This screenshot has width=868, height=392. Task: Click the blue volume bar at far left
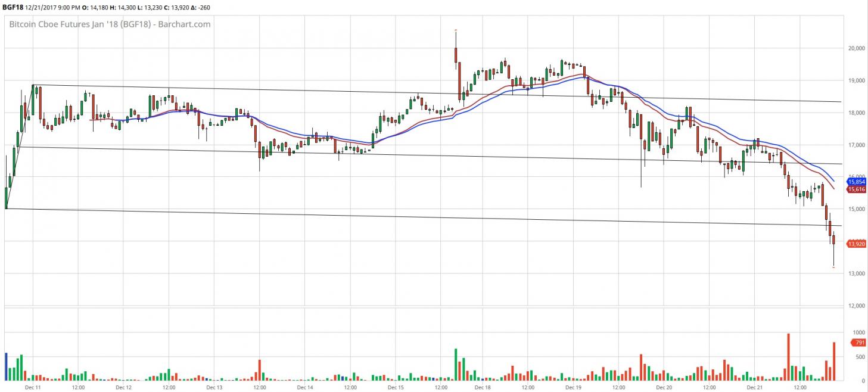point(6,367)
